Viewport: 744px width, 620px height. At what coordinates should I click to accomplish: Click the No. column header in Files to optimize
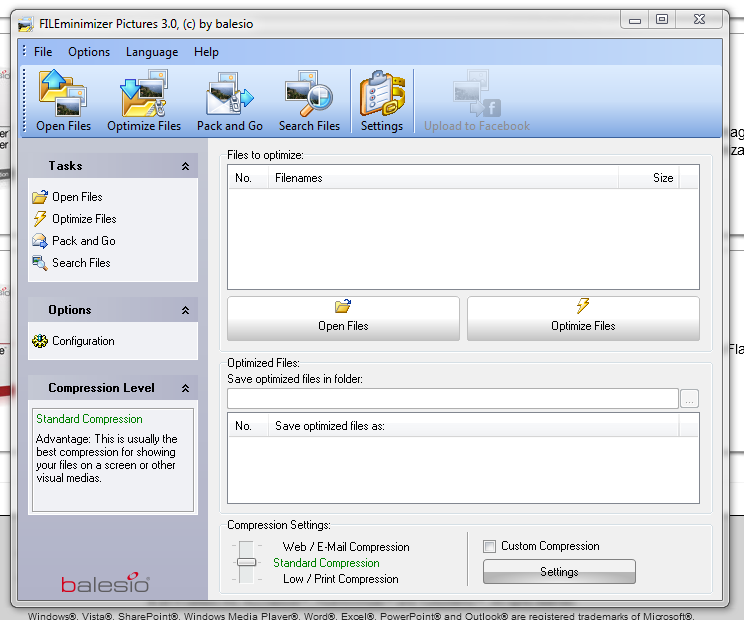click(248, 178)
